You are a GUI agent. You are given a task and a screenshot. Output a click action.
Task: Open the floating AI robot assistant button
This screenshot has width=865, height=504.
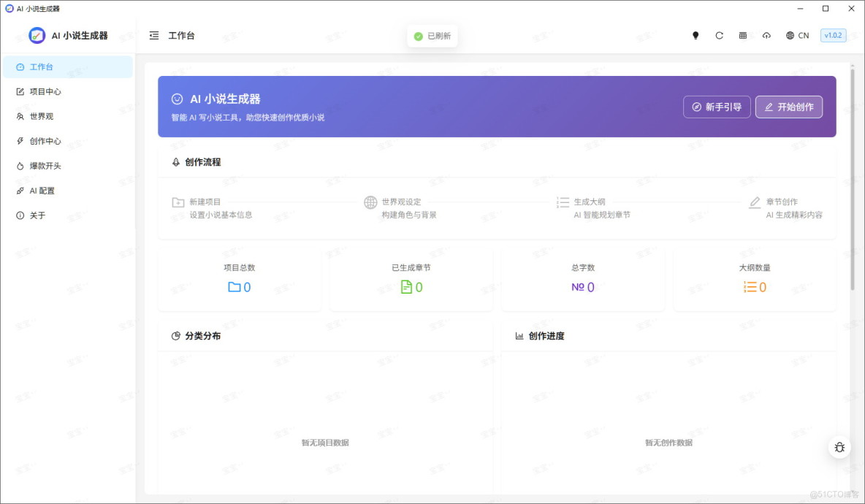pos(839,447)
